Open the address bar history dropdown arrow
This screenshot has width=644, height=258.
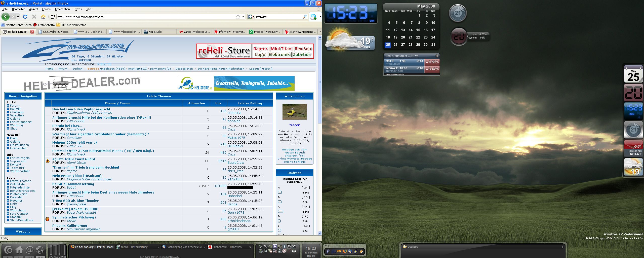point(243,17)
